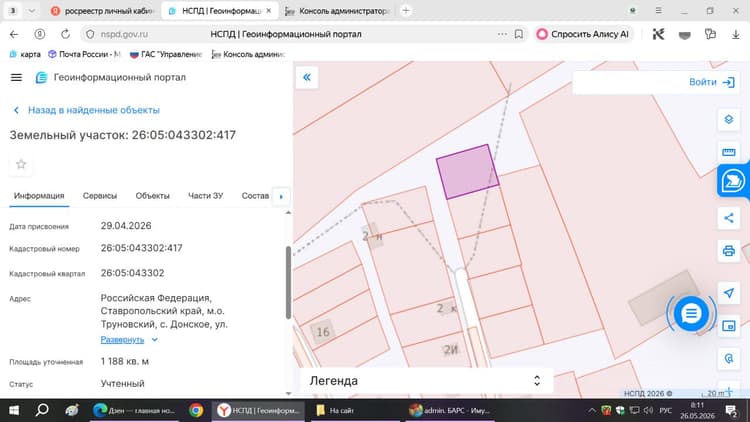Click the @ contact icon on map

pos(728,358)
